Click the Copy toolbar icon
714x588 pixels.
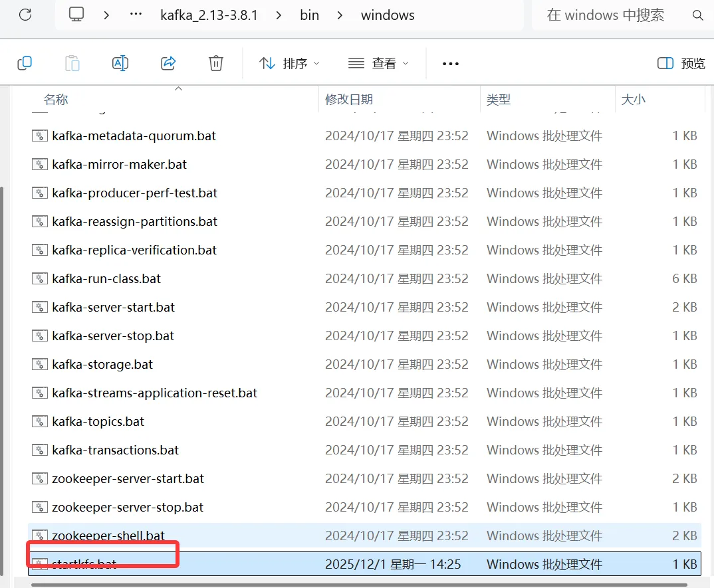point(25,63)
